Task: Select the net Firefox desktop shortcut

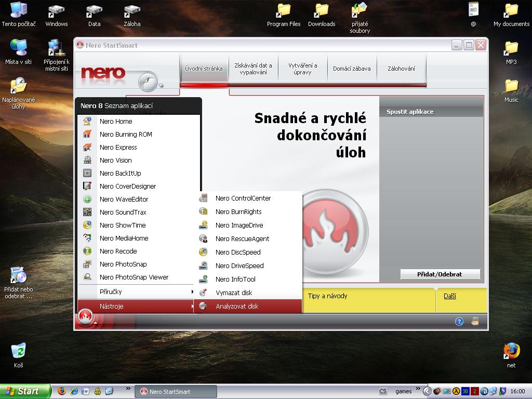Action: (511, 355)
